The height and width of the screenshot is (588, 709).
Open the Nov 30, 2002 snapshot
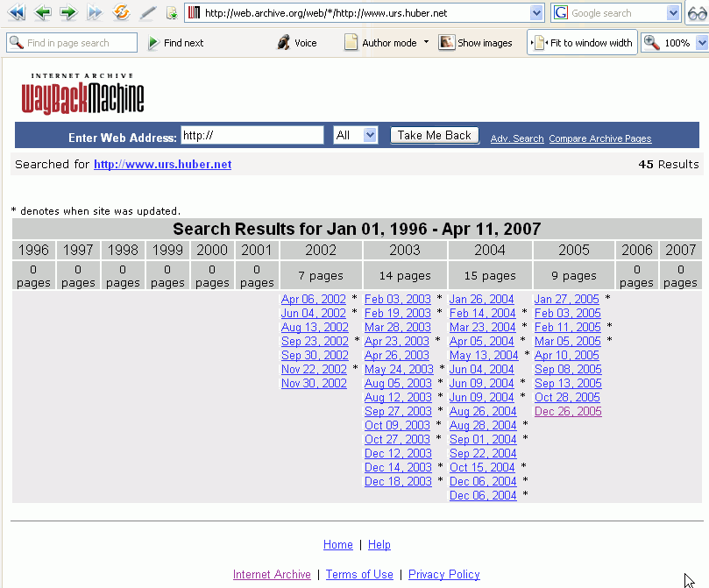314,383
